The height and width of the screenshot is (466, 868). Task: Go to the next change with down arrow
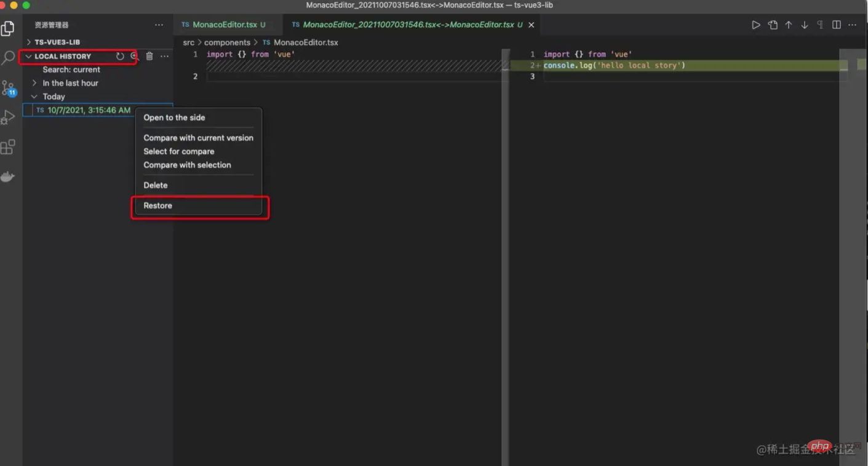point(805,25)
